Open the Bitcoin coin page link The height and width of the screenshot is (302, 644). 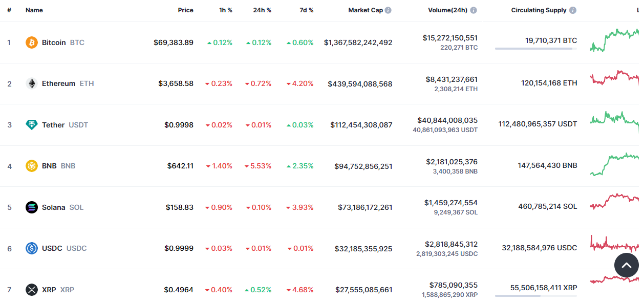pos(63,42)
